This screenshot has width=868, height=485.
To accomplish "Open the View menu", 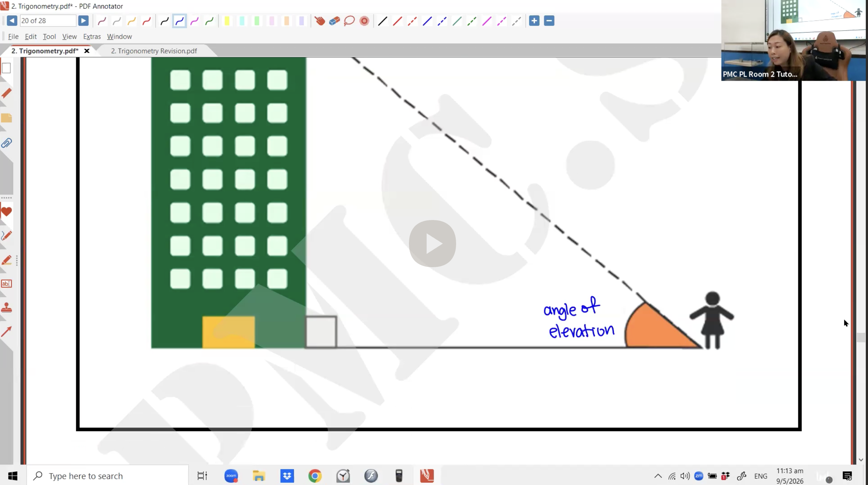I will (x=69, y=36).
